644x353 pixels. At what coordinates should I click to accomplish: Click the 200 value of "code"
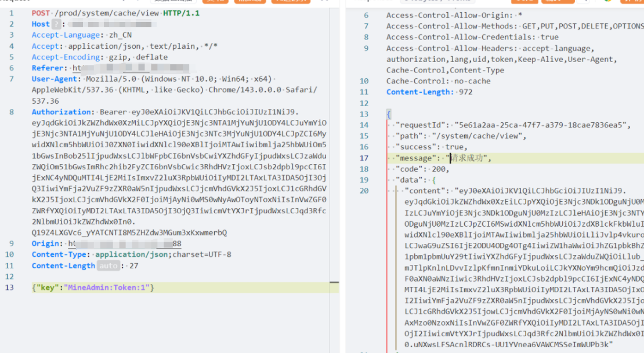click(x=440, y=169)
